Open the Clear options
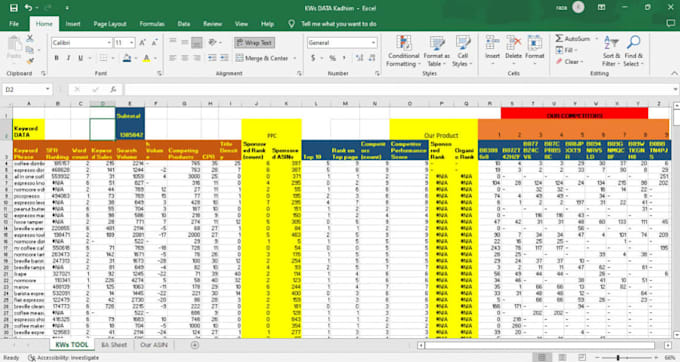 point(569,62)
